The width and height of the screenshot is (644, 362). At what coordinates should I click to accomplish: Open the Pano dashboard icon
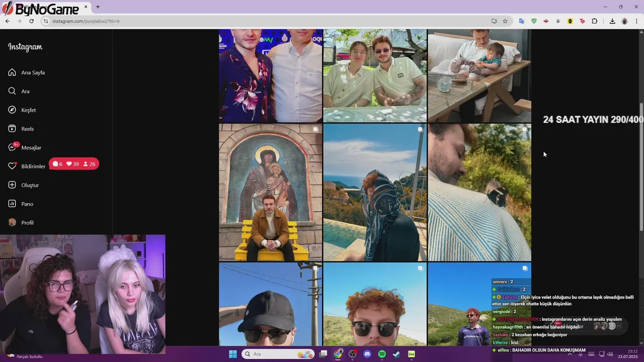tap(12, 204)
